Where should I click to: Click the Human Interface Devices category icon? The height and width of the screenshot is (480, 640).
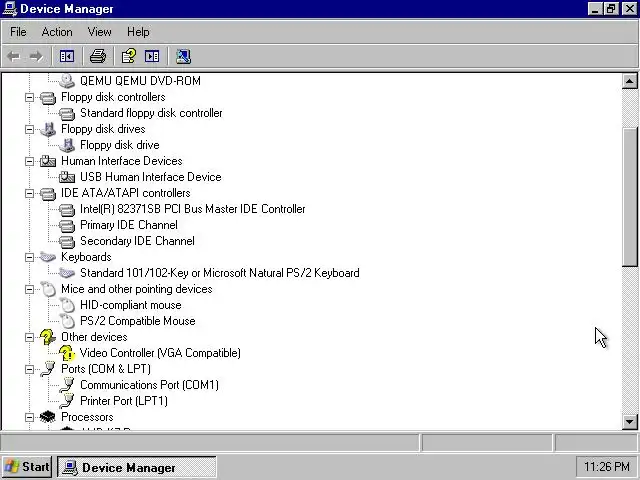tap(48, 161)
